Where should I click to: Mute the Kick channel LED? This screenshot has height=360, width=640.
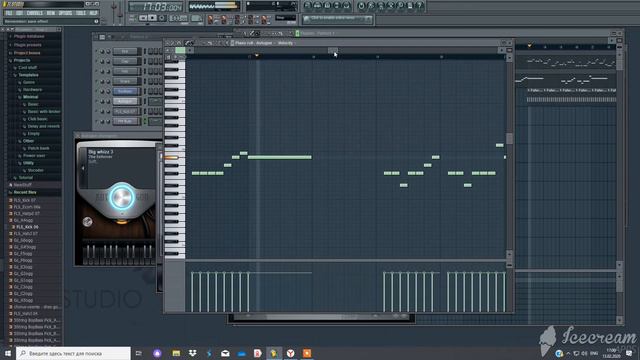(x=97, y=51)
